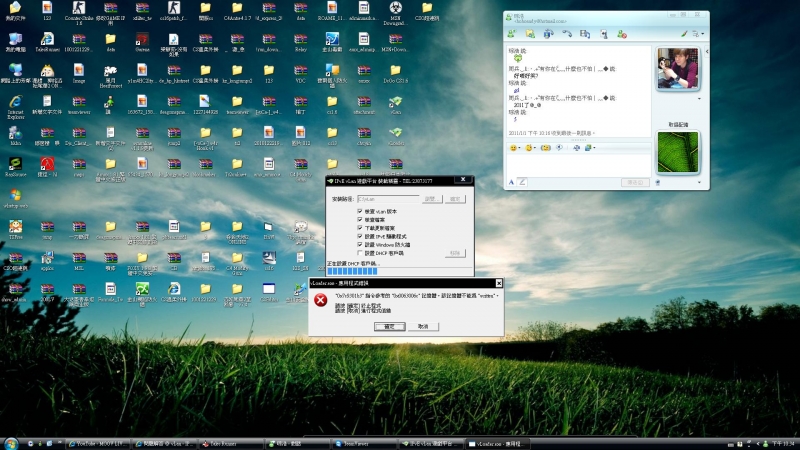The image size is (800, 450).
Task: Start a voice call with phone icon
Action: click(x=567, y=33)
